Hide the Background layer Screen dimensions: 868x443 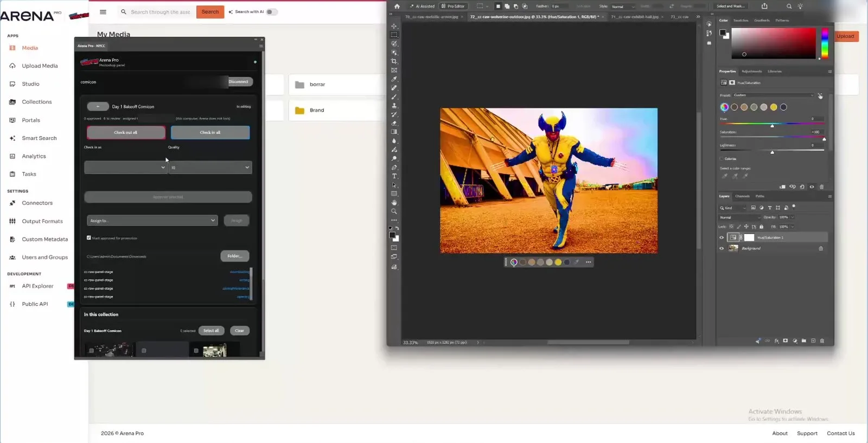722,248
